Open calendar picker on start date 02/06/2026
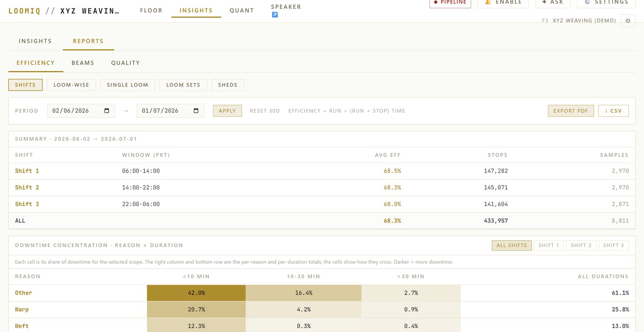 coord(107,111)
